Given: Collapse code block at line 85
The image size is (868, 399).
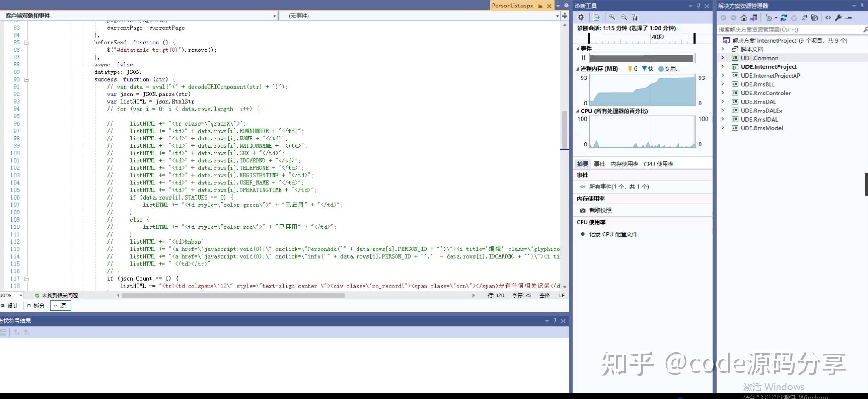Looking at the screenshot, I should 27,43.
